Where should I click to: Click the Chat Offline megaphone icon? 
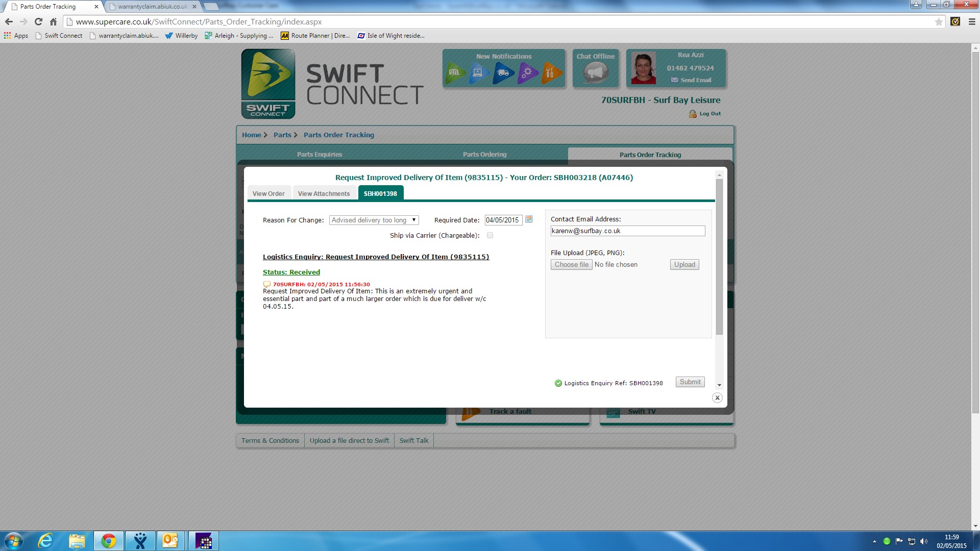coord(596,73)
